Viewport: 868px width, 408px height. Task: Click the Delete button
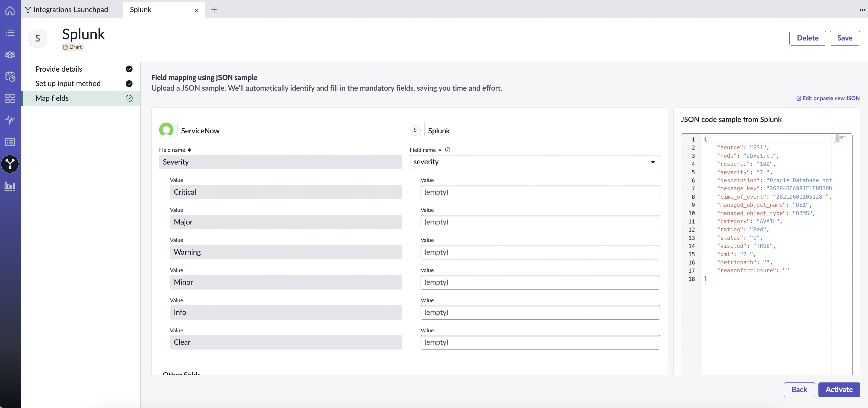(x=807, y=38)
